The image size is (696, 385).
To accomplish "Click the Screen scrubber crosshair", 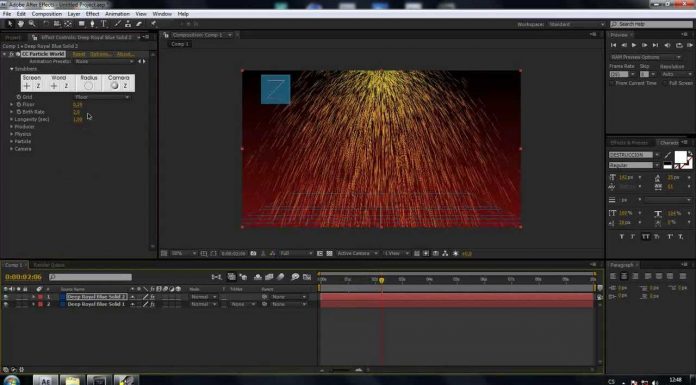I will click(x=27, y=86).
